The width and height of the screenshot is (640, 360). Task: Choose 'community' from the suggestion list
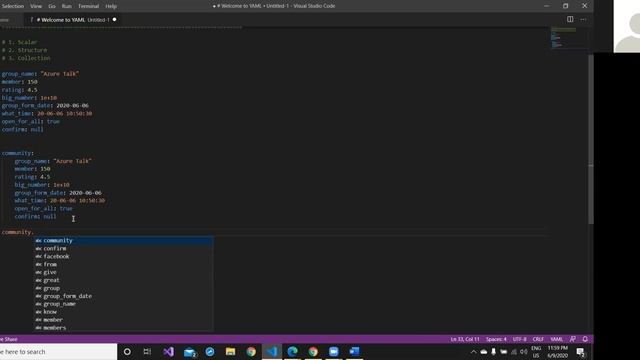123,240
